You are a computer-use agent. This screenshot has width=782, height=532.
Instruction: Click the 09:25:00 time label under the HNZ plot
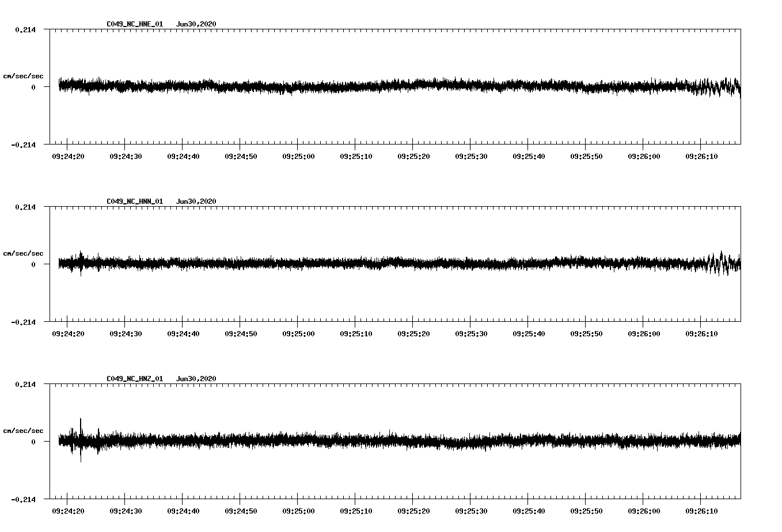click(298, 511)
